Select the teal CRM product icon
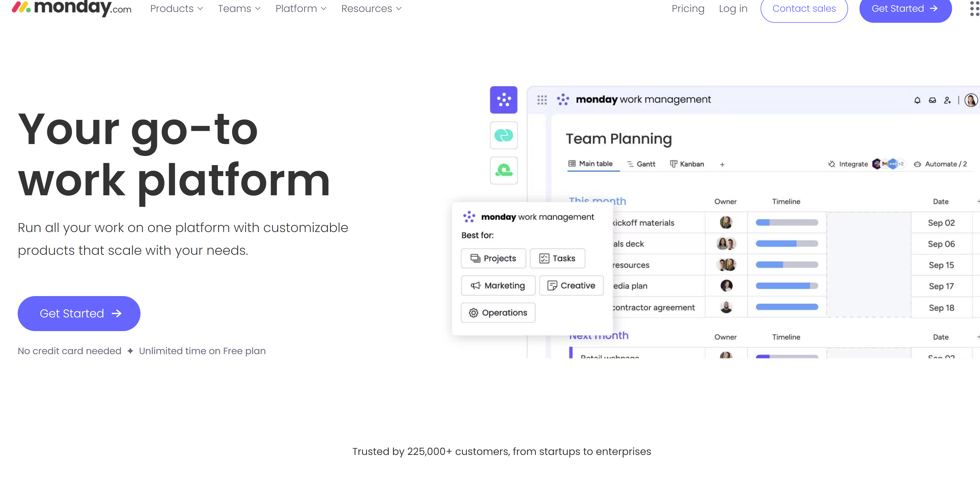The image size is (980, 478). pyautogui.click(x=504, y=135)
